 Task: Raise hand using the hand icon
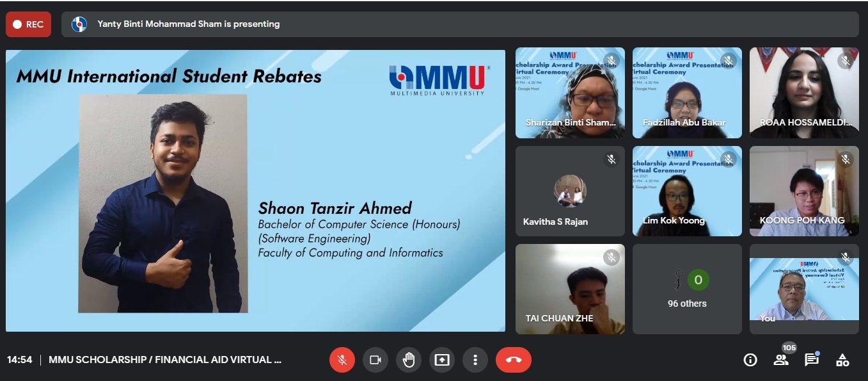click(409, 360)
